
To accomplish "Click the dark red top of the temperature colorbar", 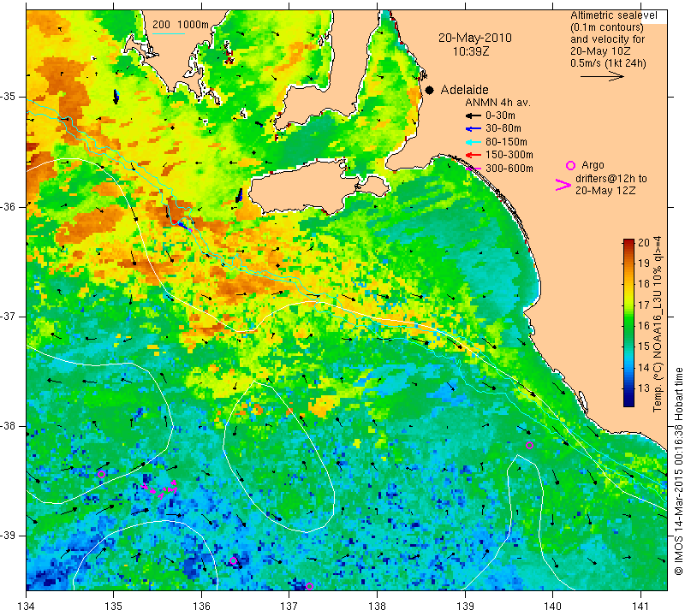I will point(628,243).
